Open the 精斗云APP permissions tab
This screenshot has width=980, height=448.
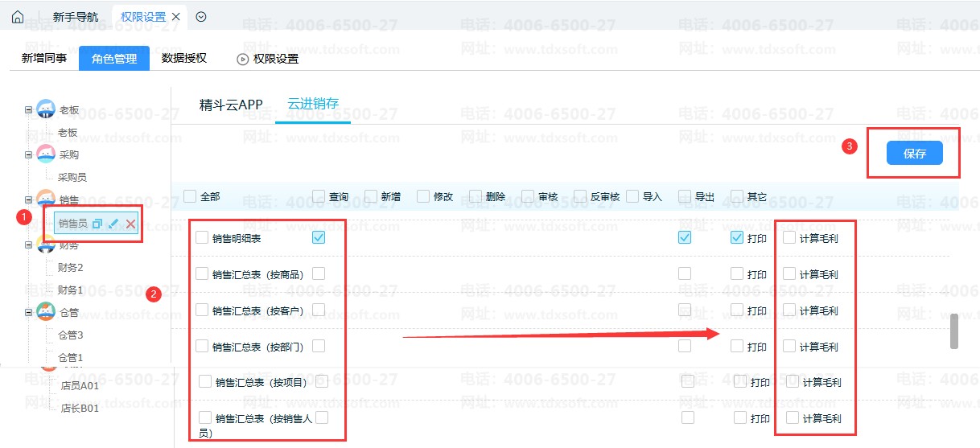click(231, 105)
